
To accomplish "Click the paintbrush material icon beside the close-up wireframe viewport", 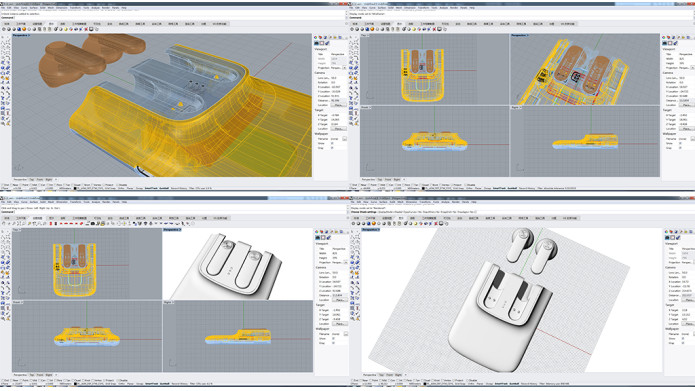I will click(328, 43).
